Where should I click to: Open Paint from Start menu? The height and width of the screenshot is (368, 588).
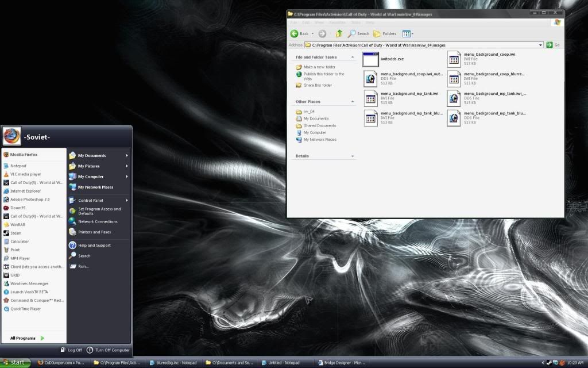(34, 250)
